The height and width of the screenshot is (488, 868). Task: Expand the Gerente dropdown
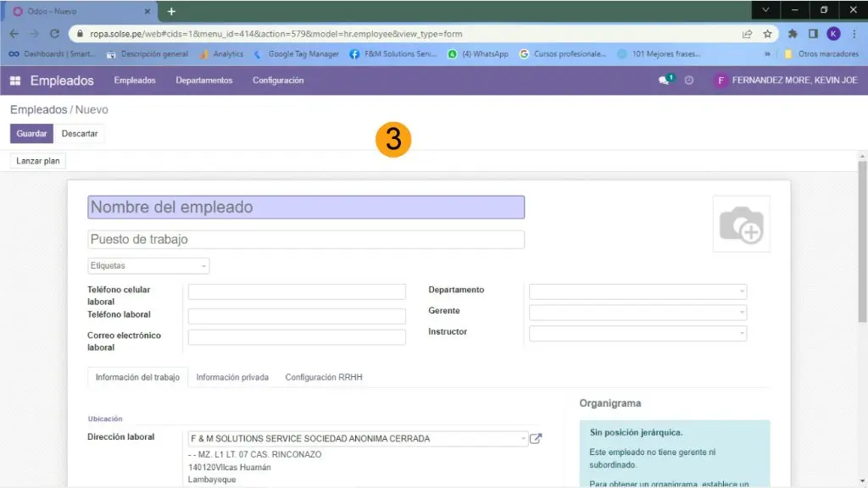(637, 312)
